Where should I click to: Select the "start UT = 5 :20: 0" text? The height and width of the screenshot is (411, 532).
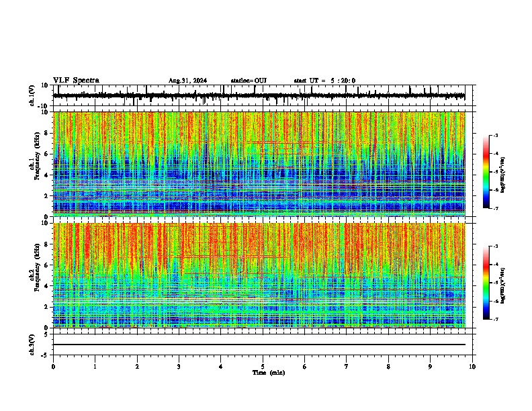coord(324,81)
